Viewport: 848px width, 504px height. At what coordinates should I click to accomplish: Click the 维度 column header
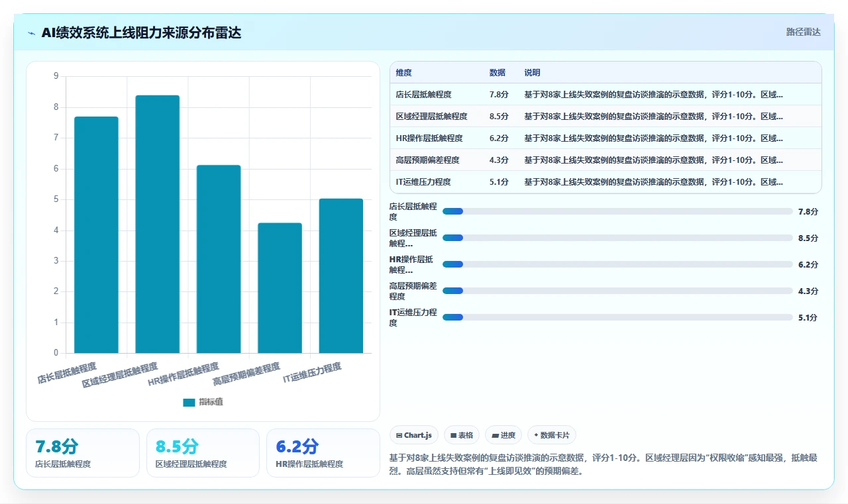pyautogui.click(x=403, y=73)
